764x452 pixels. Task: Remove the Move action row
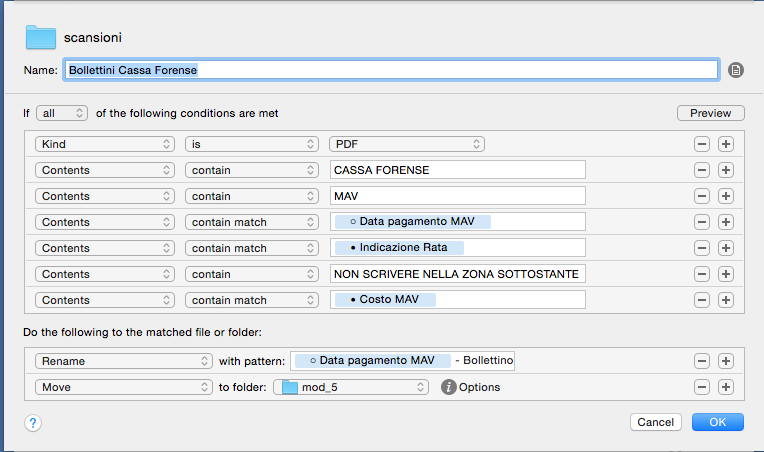tap(702, 387)
